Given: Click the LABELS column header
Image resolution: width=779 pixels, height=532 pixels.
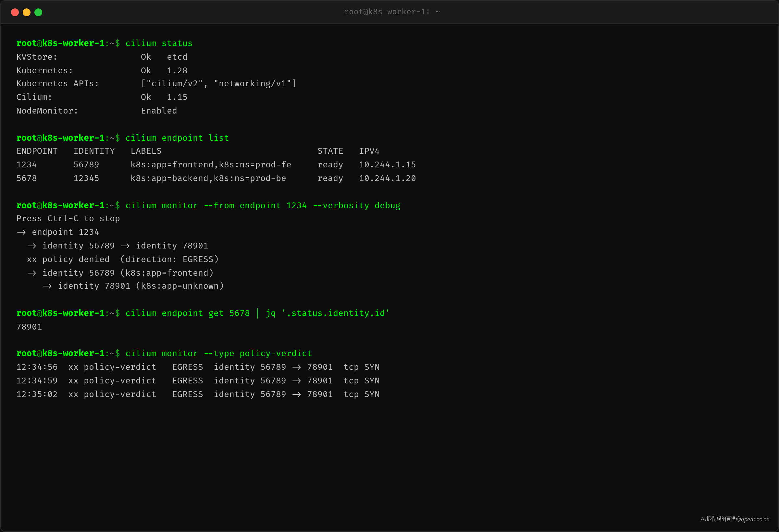Looking at the screenshot, I should [146, 151].
